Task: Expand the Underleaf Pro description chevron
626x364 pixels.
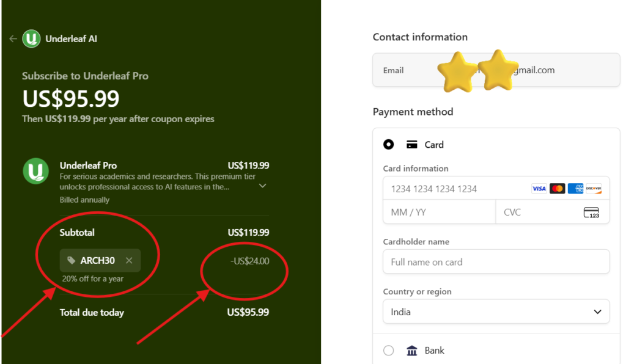Action: (x=262, y=186)
